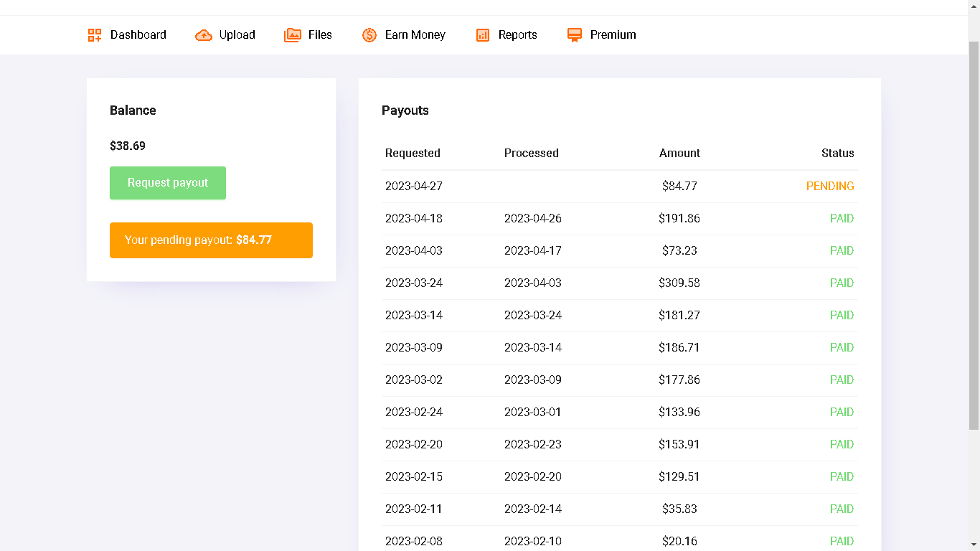Viewport: 980px width, 551px height.
Task: Select the Requested column header
Action: 413,154
